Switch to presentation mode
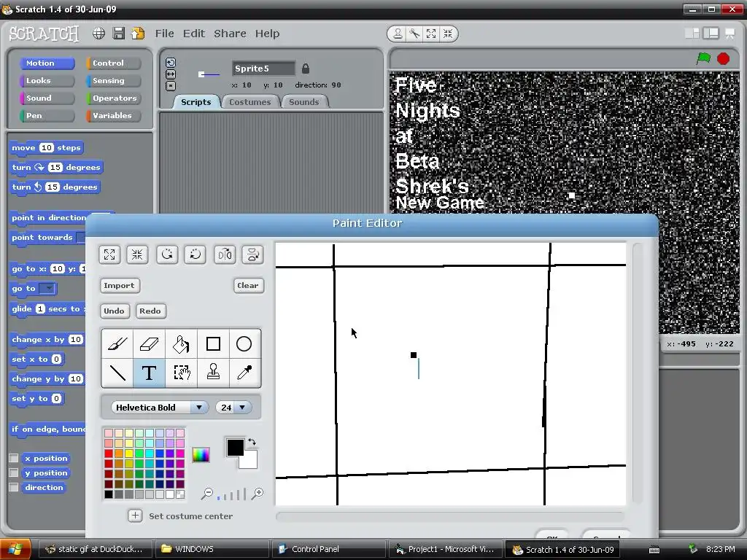Screen dimensions: 747x560 coord(729,34)
